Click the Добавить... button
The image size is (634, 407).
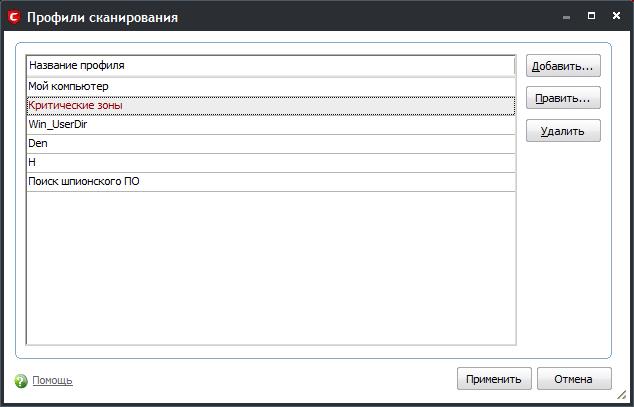(x=563, y=67)
